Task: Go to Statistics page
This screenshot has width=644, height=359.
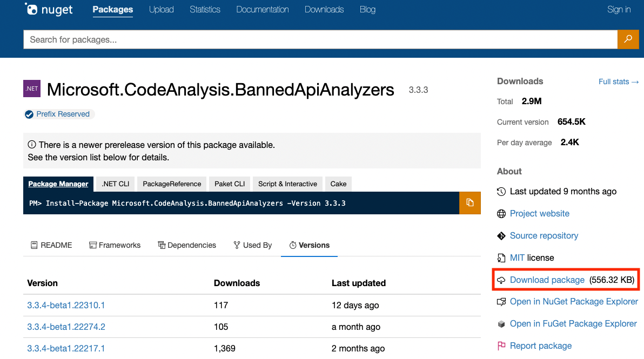Action: coord(205,9)
